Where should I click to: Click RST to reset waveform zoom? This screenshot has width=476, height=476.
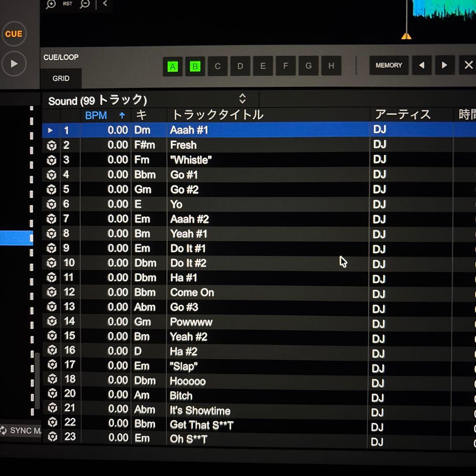(67, 4)
